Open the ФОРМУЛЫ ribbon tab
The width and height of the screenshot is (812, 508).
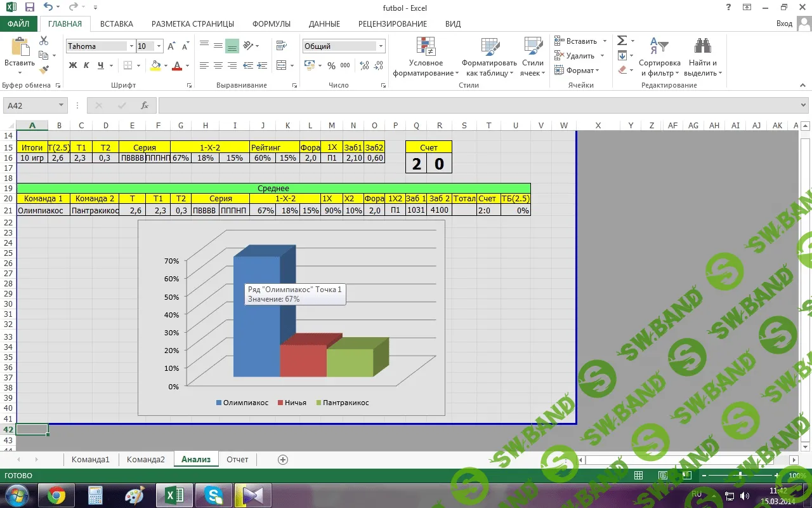tap(271, 23)
